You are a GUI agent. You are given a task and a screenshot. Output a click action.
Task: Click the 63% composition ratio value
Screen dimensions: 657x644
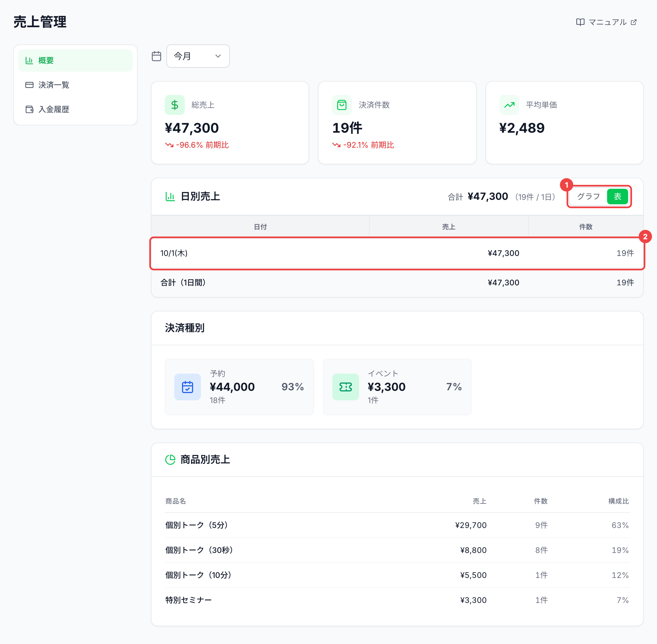coord(620,525)
